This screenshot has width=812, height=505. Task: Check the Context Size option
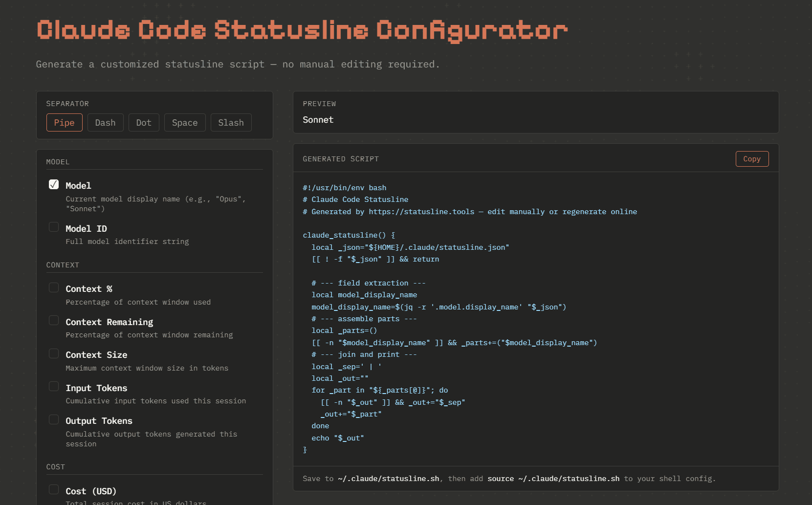click(x=54, y=354)
